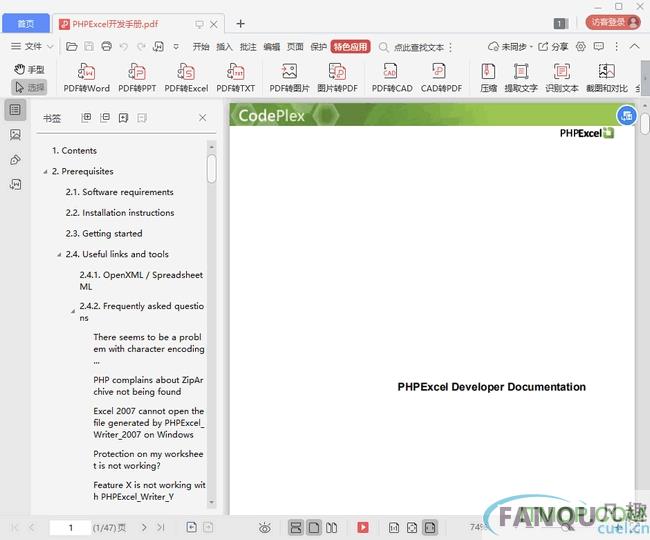Click the page number input field

(70, 528)
